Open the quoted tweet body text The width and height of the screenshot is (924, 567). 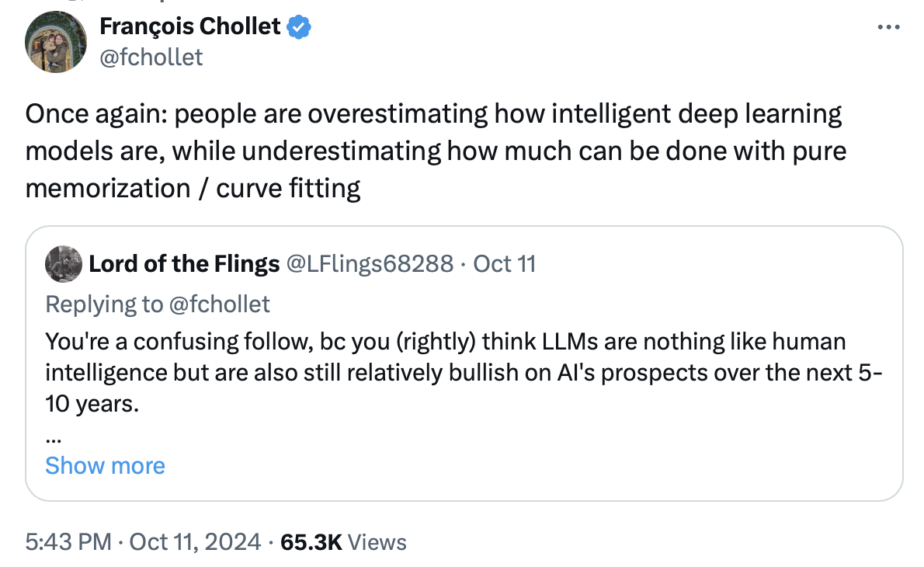458,372
